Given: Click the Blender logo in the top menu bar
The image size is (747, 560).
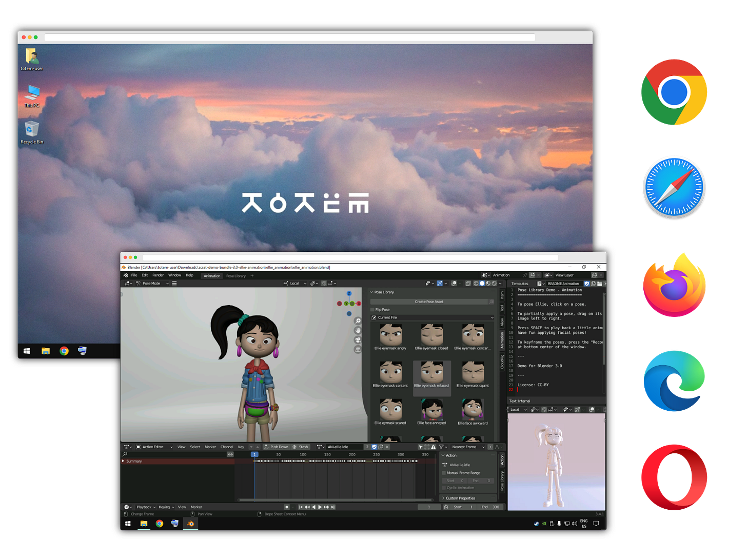Looking at the screenshot, I should tap(126, 275).
